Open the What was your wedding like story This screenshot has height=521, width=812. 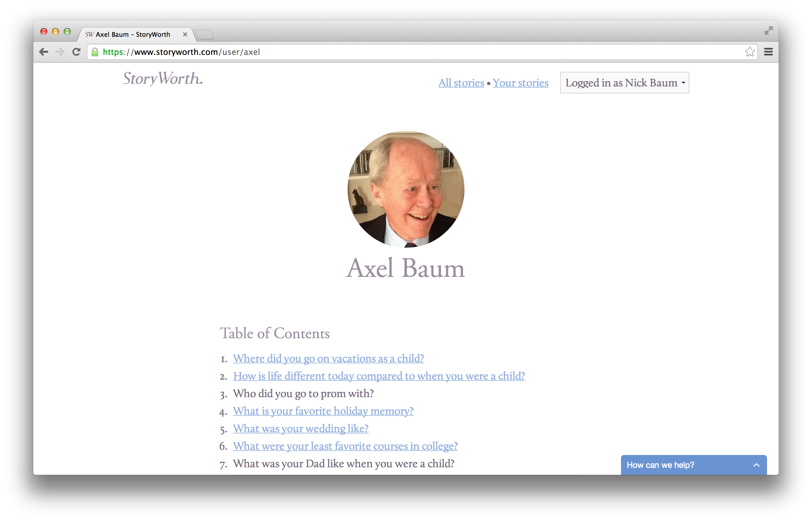tap(301, 429)
